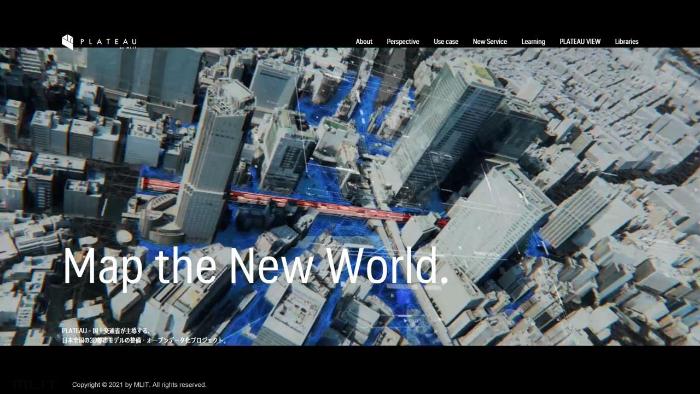Open the Perspective menu item
This screenshot has height=394, width=700.
(x=403, y=41)
